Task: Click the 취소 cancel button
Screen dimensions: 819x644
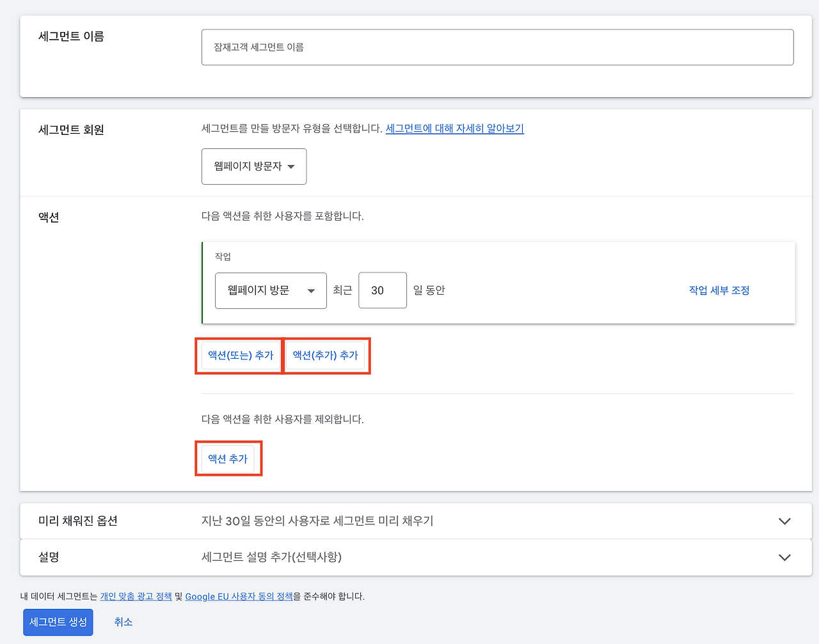Action: (x=123, y=622)
